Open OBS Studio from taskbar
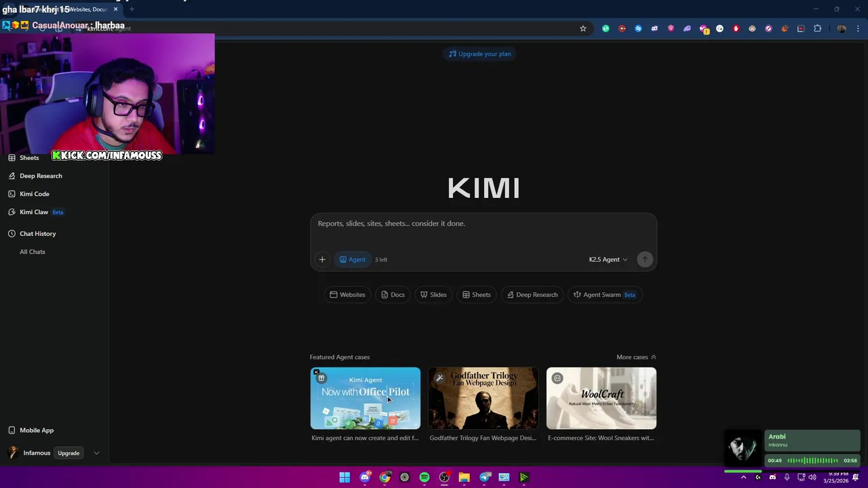Image resolution: width=868 pixels, height=488 pixels. point(444,477)
